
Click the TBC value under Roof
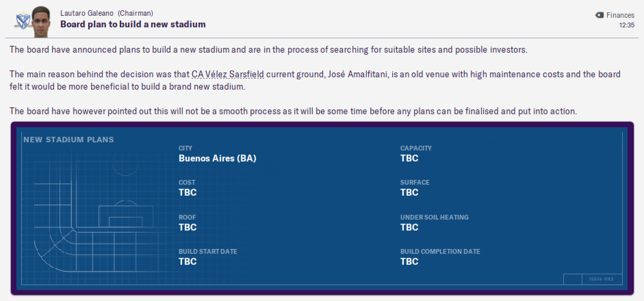[188, 227]
